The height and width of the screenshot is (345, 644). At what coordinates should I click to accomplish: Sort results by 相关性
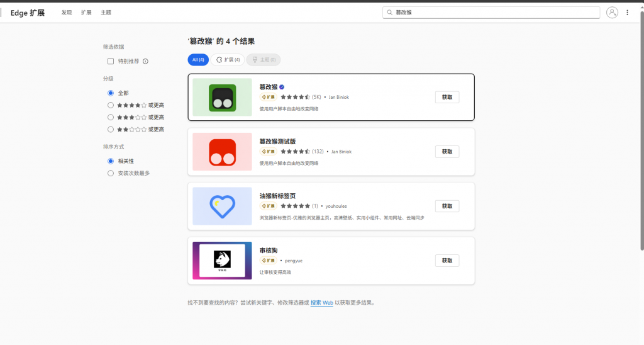[x=111, y=161]
